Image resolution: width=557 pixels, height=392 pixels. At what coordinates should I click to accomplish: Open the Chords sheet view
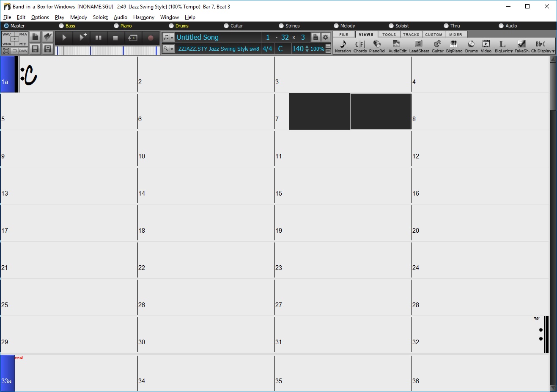tap(360, 46)
